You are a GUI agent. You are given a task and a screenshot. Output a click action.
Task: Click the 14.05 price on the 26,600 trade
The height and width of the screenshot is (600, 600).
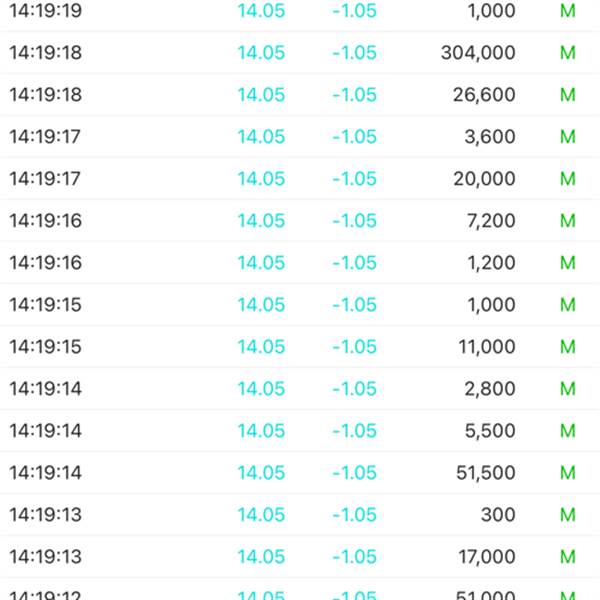(x=261, y=95)
